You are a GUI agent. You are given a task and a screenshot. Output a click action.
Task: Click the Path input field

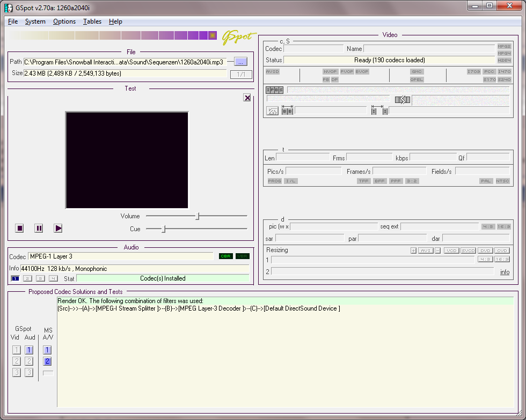(x=123, y=62)
